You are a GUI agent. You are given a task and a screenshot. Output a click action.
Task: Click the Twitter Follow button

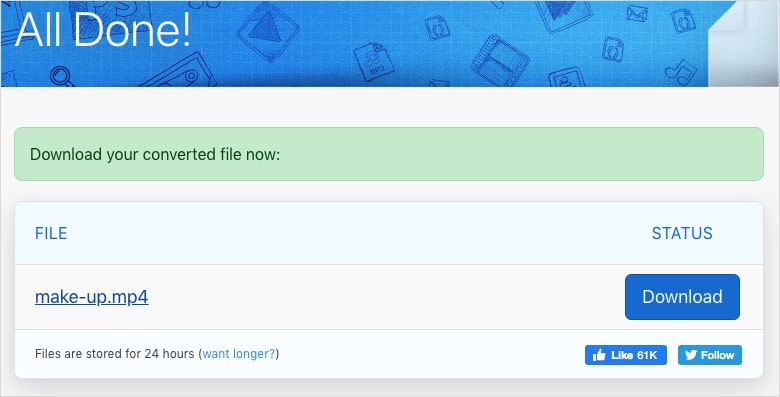(x=710, y=355)
